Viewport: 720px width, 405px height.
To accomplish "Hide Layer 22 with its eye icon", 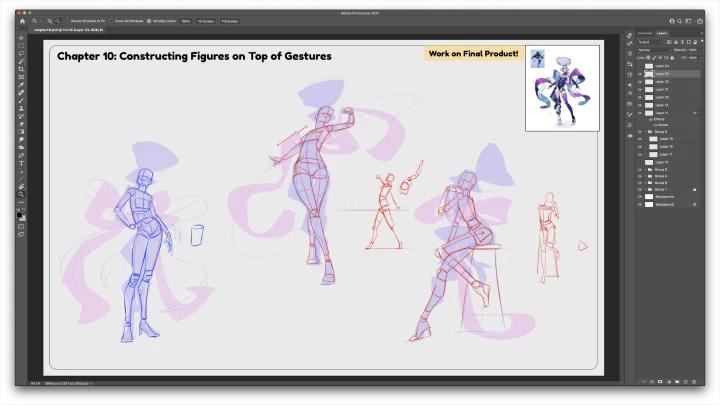I will [640, 82].
